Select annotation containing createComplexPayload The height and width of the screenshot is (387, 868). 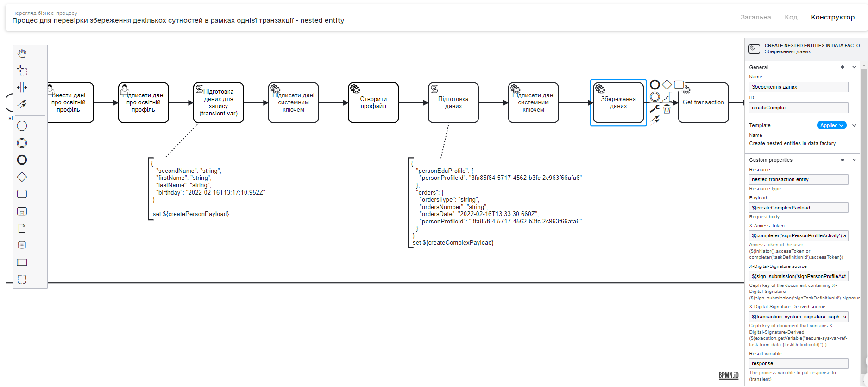[x=496, y=203]
